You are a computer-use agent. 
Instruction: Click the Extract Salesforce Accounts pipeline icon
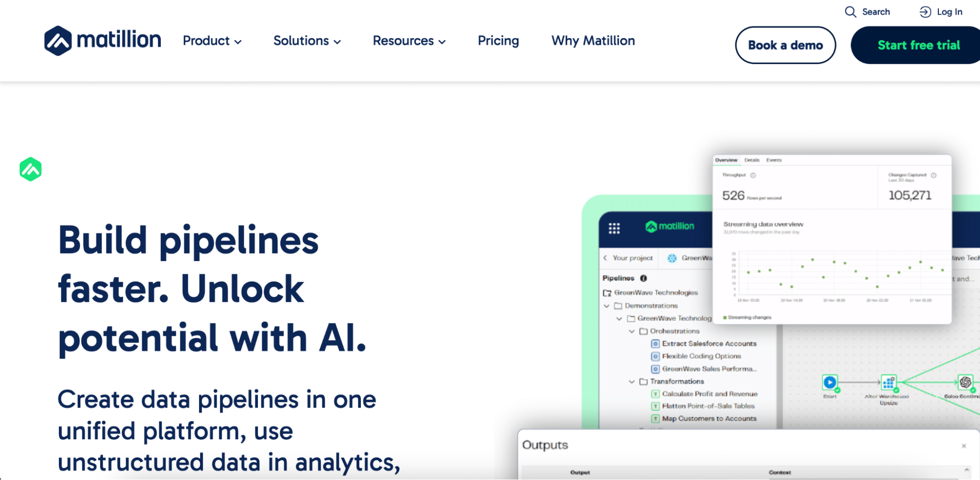[655, 344]
